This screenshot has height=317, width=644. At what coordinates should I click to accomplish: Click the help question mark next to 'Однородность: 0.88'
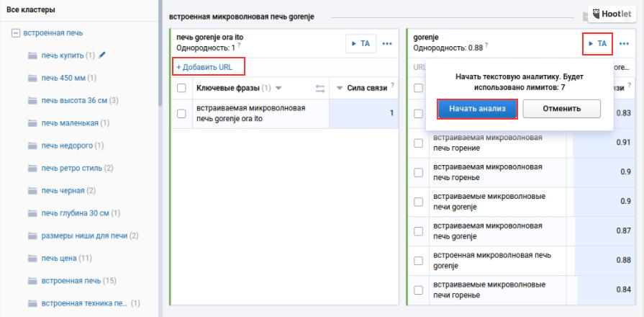coord(486,45)
